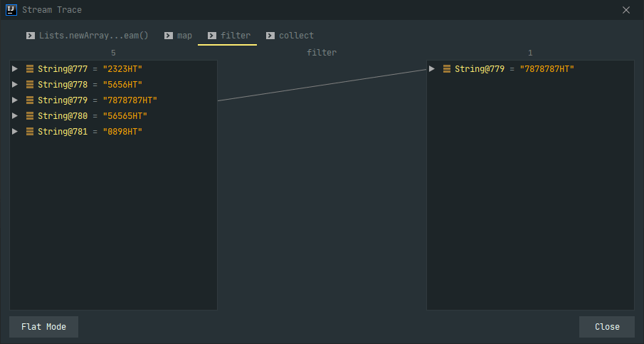
Task: Expand the String@777 "2323HT" node
Action: (x=15, y=69)
